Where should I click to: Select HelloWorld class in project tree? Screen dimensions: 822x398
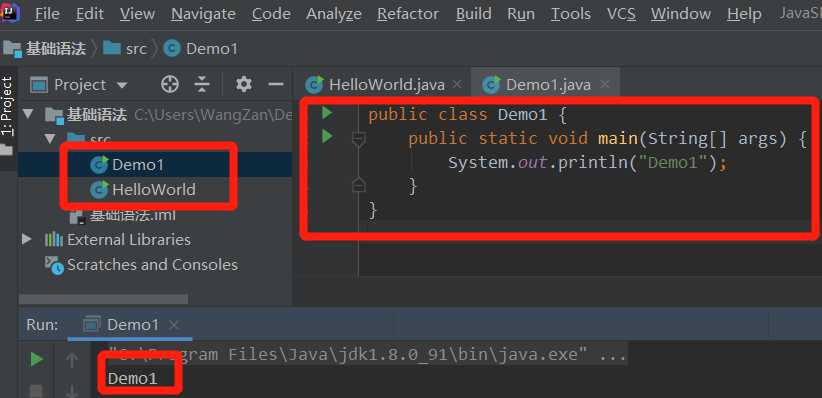155,189
